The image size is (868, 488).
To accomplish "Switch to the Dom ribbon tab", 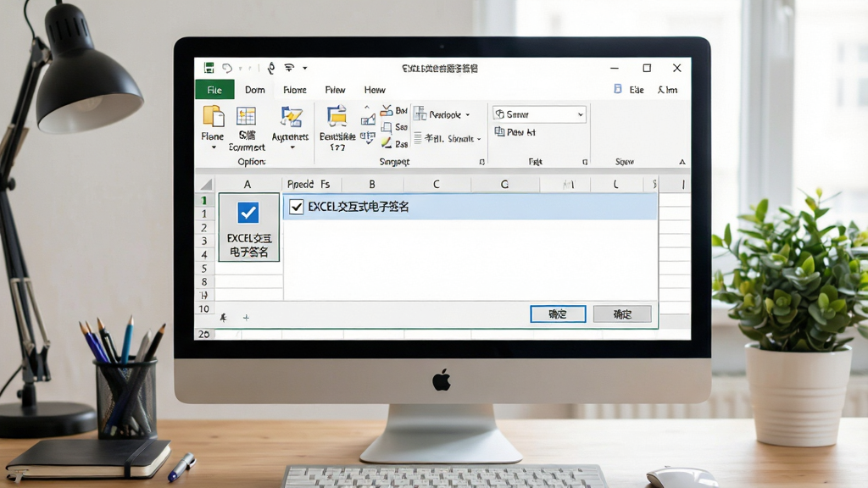I will pyautogui.click(x=254, y=90).
